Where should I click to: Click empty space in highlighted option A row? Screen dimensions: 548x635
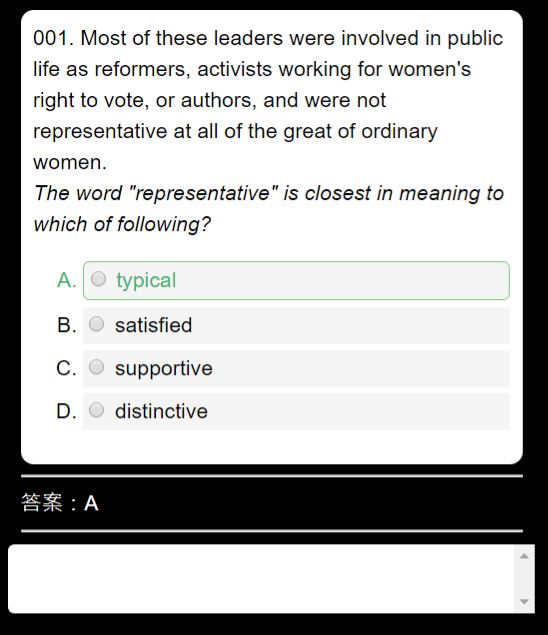(340, 281)
